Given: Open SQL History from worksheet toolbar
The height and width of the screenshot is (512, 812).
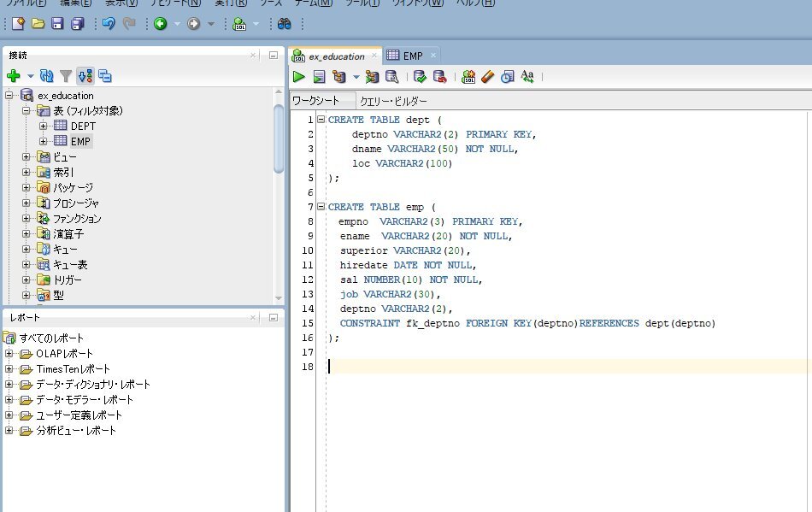Looking at the screenshot, I should pos(507,77).
